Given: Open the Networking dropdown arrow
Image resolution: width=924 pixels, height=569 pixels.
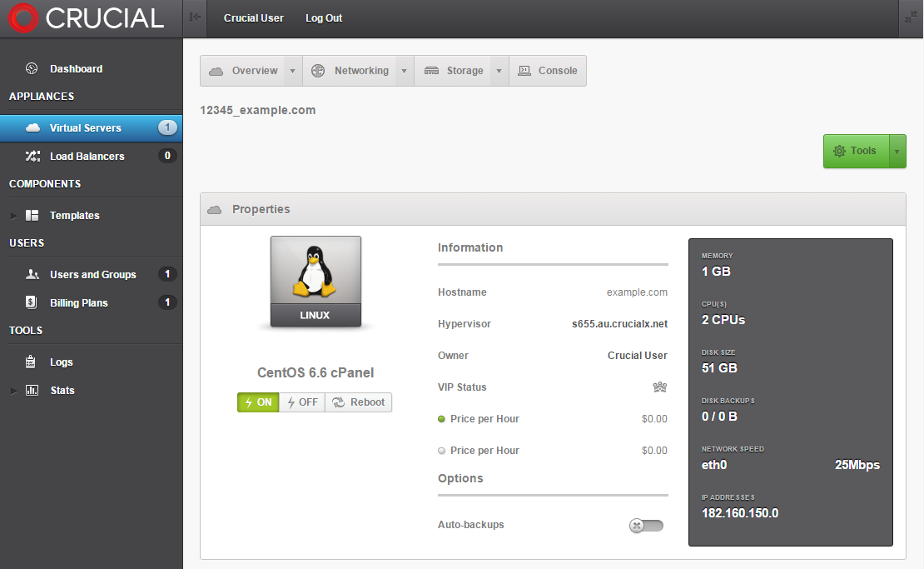Looking at the screenshot, I should click(405, 71).
